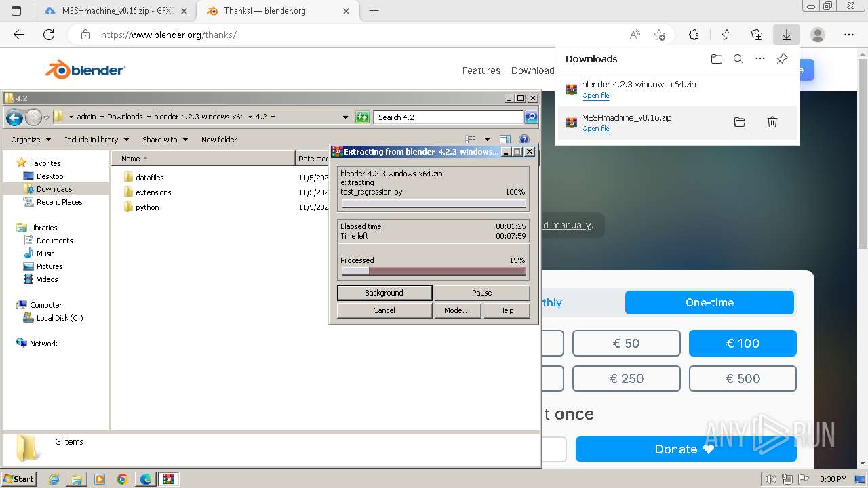Open the Favorites list icon
The height and width of the screenshot is (488, 868).
(727, 35)
